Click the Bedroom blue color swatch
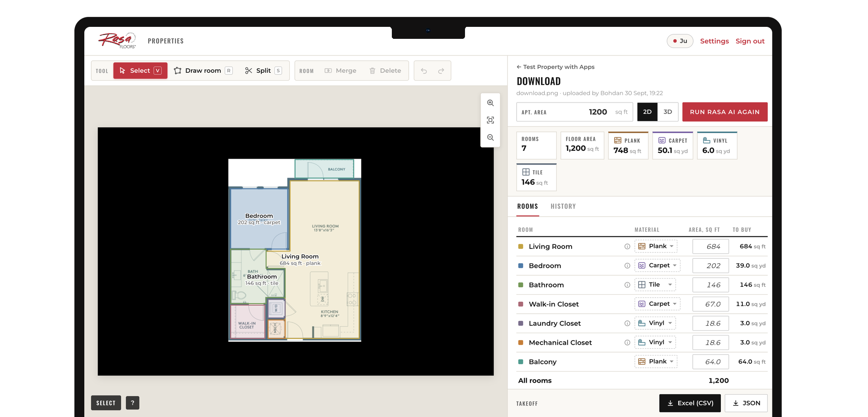Screen dimensions: 868x417 pos(521,266)
